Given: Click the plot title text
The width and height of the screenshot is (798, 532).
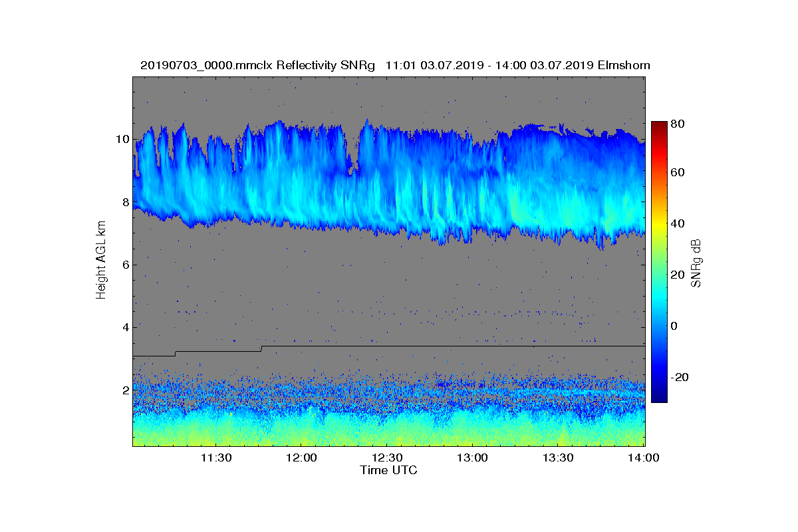Looking at the screenshot, I should pyautogui.click(x=395, y=65).
